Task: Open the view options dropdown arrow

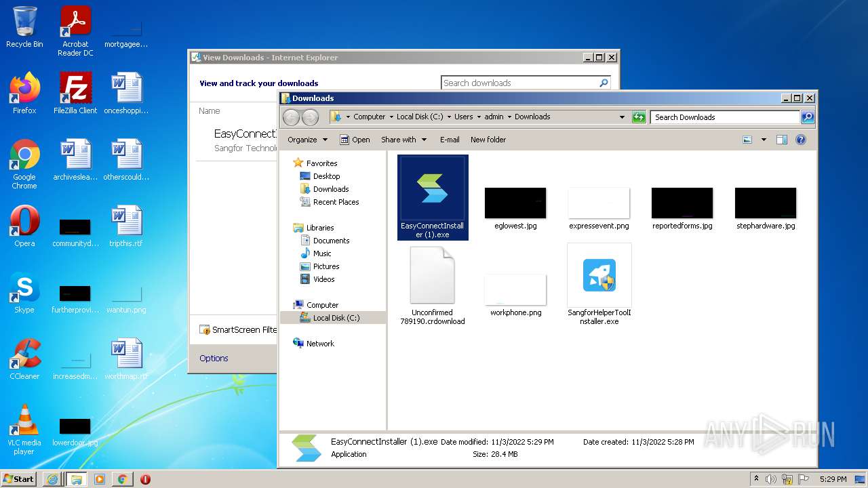Action: [764, 140]
